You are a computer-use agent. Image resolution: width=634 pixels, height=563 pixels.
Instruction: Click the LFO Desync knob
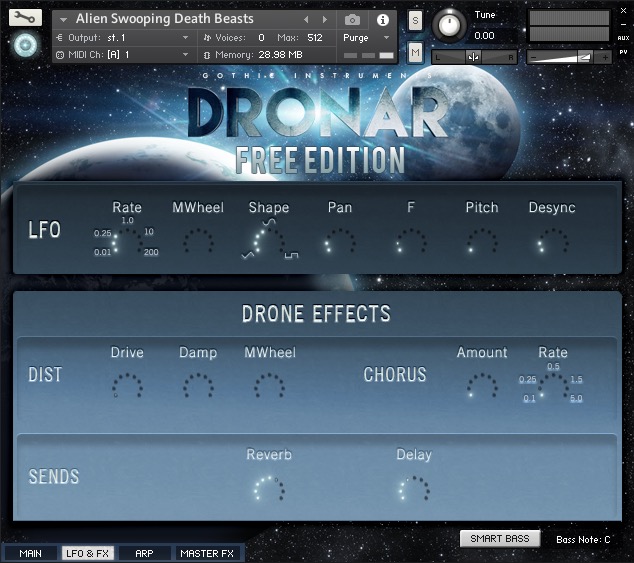(x=553, y=241)
